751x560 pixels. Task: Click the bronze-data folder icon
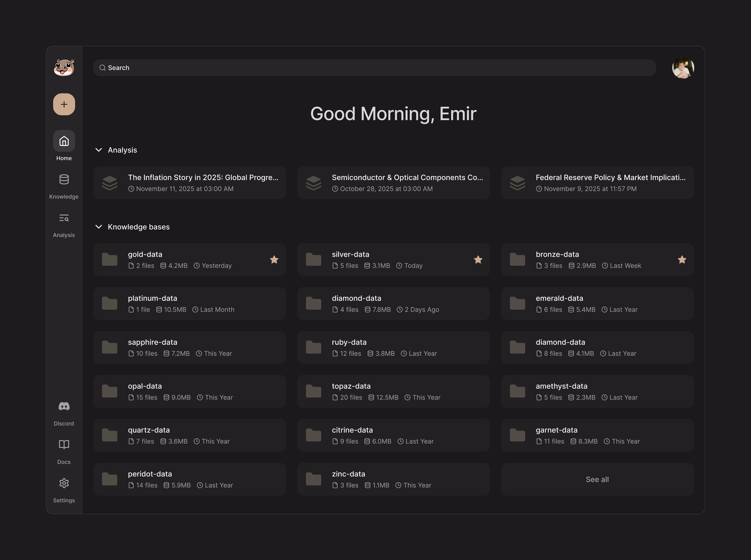pos(517,260)
